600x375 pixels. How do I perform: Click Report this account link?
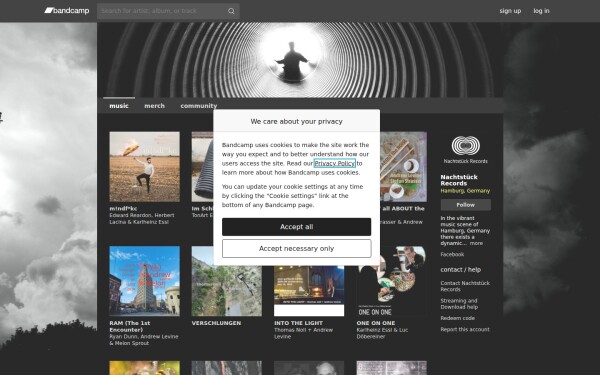(465, 329)
